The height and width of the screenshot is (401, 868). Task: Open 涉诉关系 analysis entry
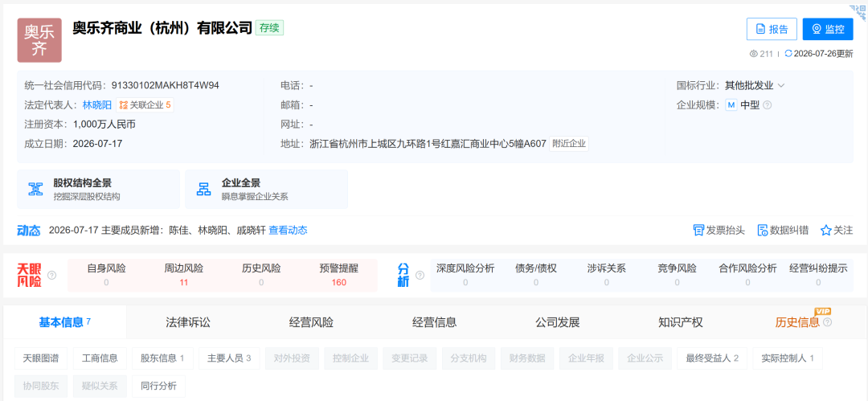pyautogui.click(x=607, y=276)
